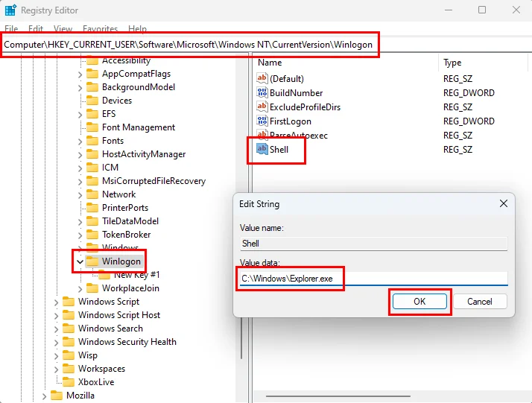532x403 pixels.
Task: Expand the Windows Security Health key
Action: click(x=56, y=343)
